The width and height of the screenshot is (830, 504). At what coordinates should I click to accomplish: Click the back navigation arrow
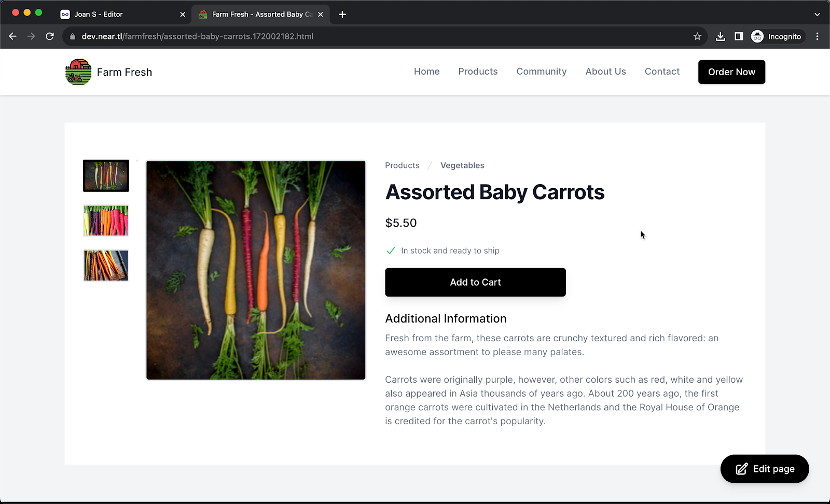[12, 36]
